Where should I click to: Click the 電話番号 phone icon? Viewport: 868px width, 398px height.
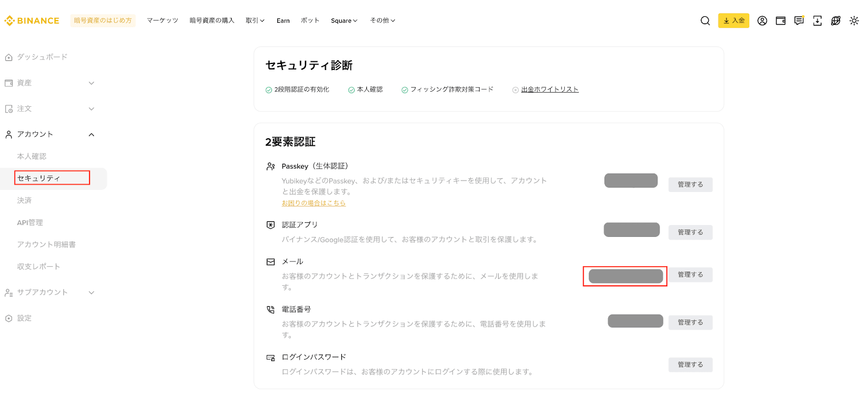point(271,310)
